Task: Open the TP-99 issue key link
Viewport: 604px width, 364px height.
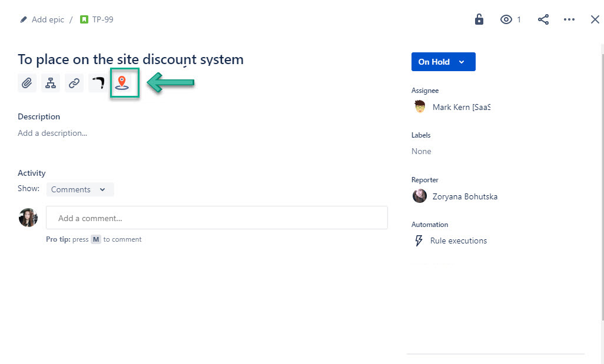Action: coord(102,19)
